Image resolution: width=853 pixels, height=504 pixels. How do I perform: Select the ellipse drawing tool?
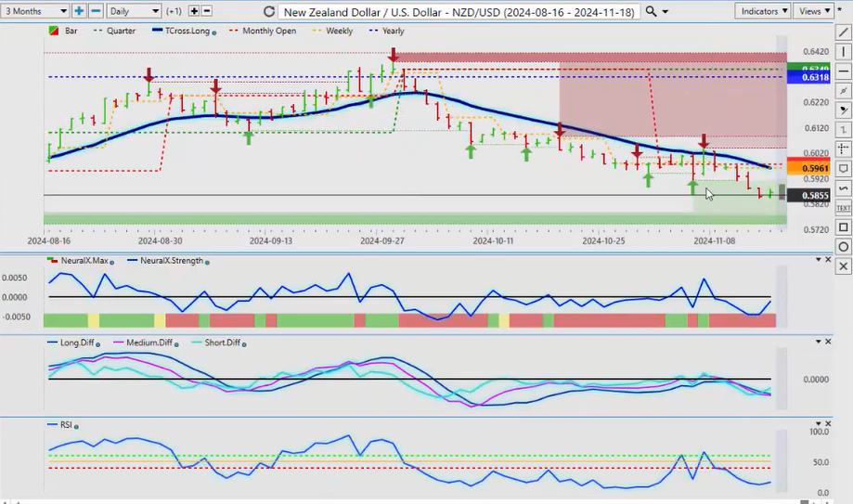coord(843,247)
